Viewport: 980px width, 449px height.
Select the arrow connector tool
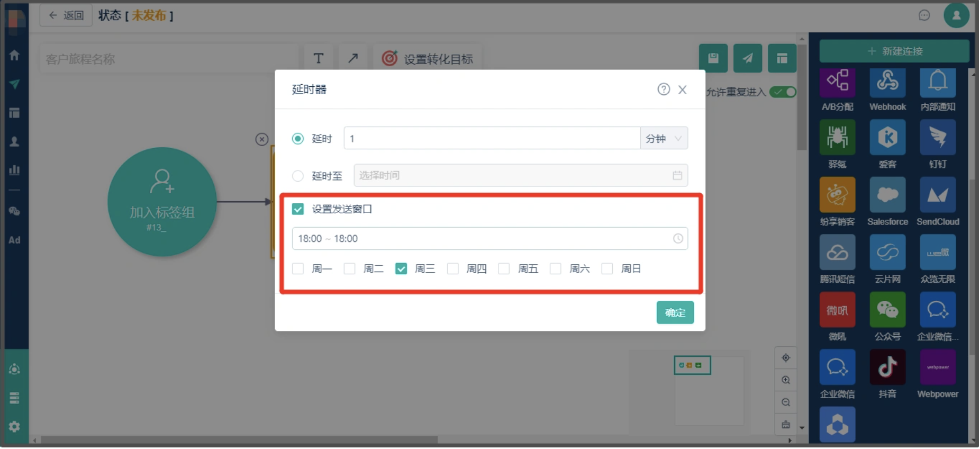coord(353,58)
